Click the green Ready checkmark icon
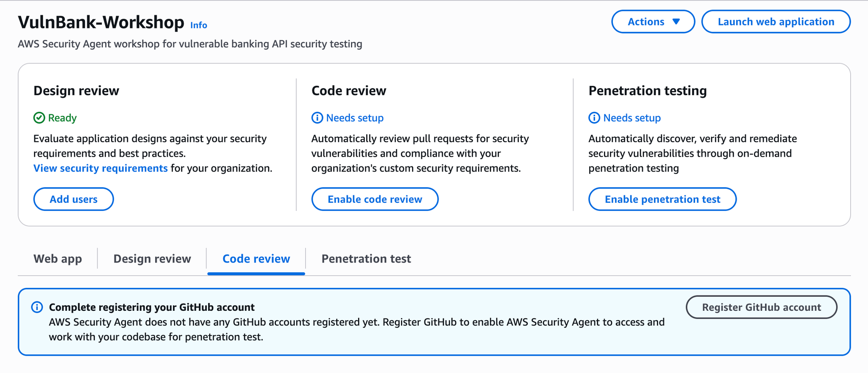Image resolution: width=868 pixels, height=373 pixels. tap(39, 118)
